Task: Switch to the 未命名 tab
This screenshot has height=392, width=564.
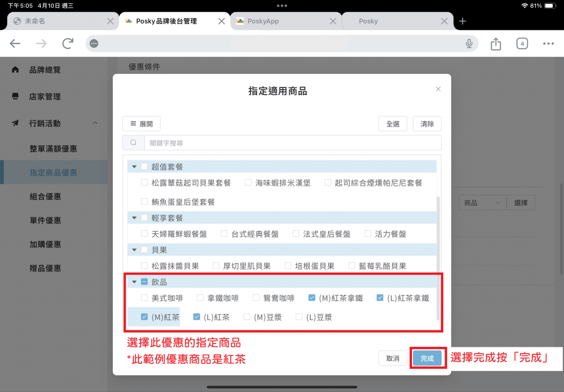Action: click(x=63, y=21)
